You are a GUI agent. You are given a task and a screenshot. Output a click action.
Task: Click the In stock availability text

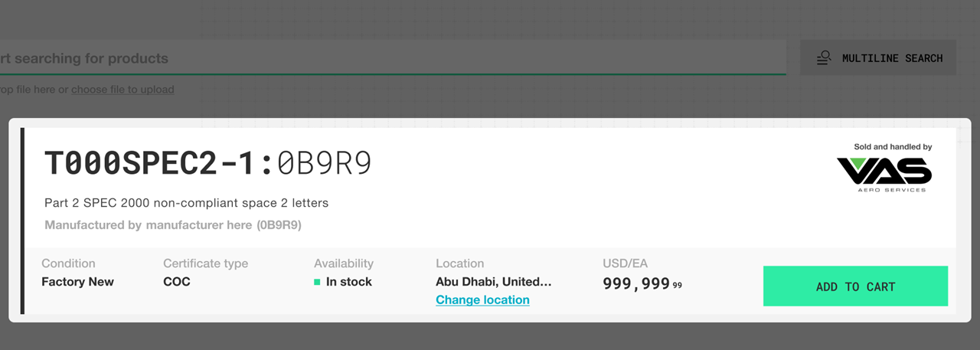(x=349, y=282)
